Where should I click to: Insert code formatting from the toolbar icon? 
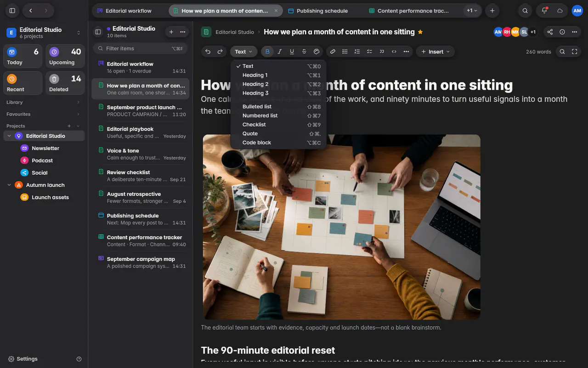tap(394, 52)
